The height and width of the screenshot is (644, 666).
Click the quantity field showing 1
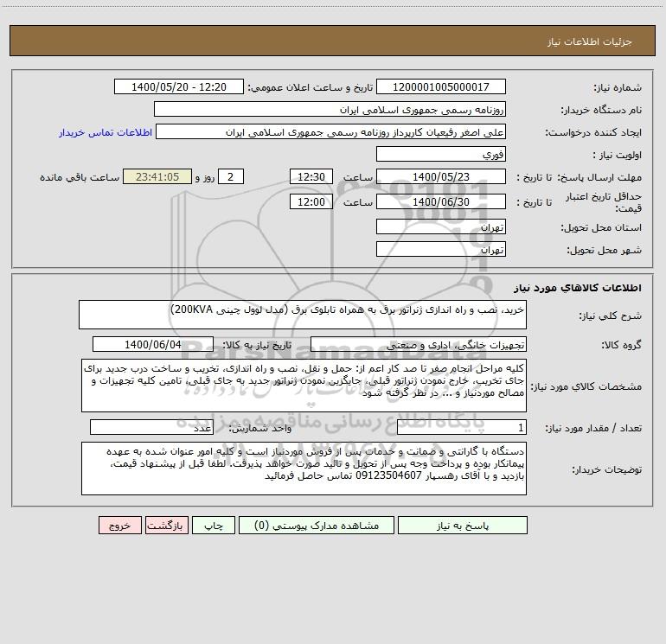(462, 428)
